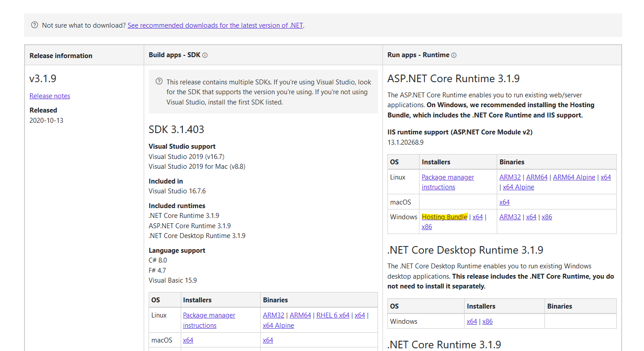Download SDK 3.1.403 Linux x64 Alpine binary
The width and height of the screenshot is (644, 351).
[x=278, y=326]
